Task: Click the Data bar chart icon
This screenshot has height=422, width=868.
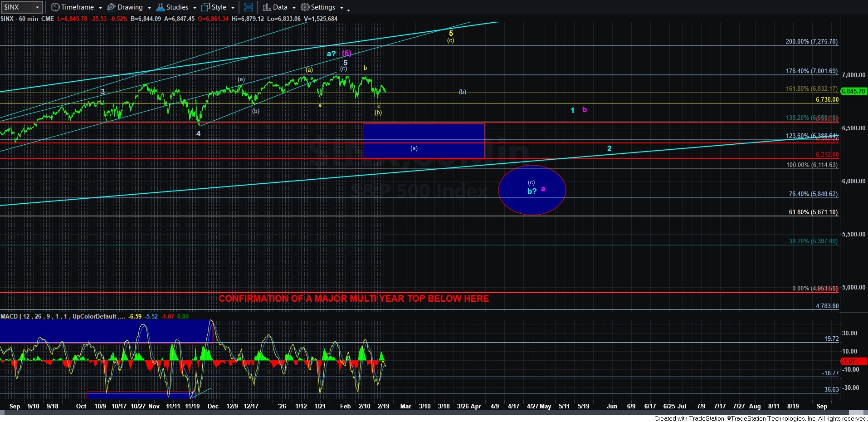Action: [x=267, y=7]
